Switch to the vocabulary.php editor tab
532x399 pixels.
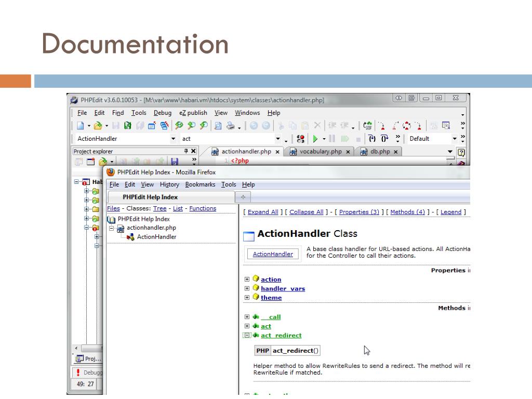pyautogui.click(x=320, y=152)
